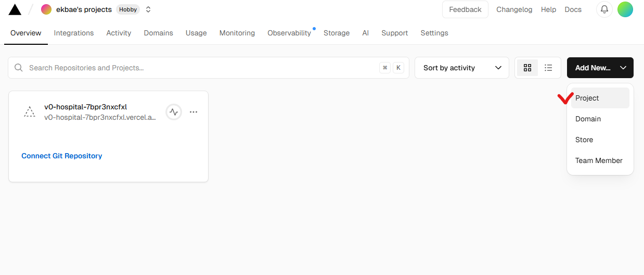Viewport: 644px width, 275px height.
Task: Open the Usage tab
Action: [196, 33]
